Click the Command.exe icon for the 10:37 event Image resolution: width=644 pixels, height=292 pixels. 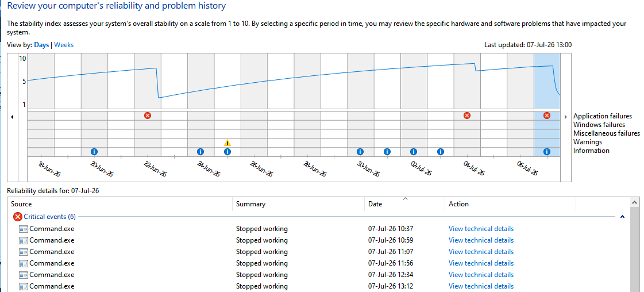(24, 229)
